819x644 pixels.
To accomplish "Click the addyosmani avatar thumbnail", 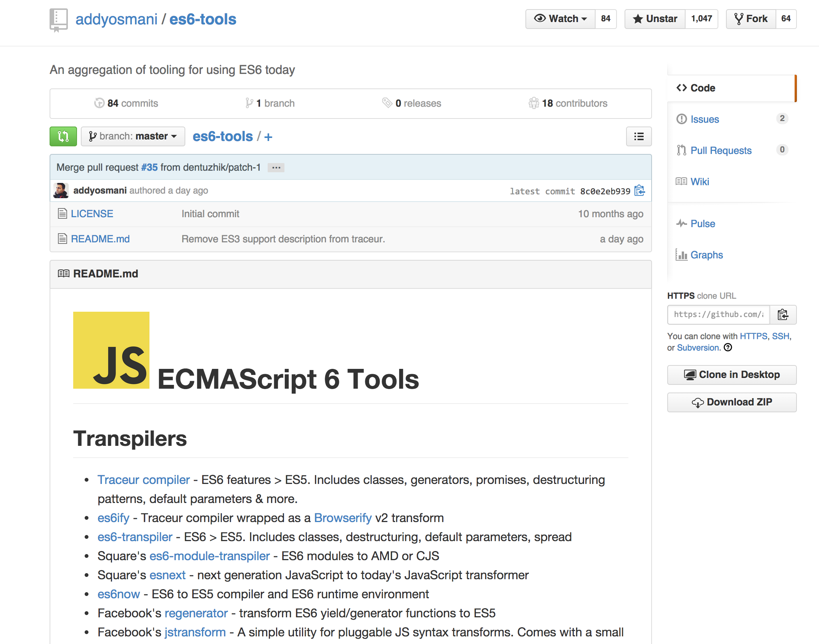I will point(61,191).
